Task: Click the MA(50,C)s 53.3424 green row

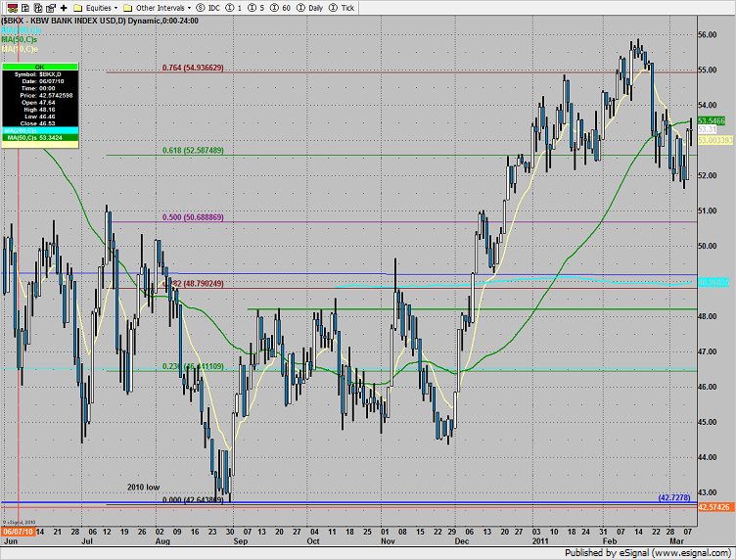Action: click(40, 137)
